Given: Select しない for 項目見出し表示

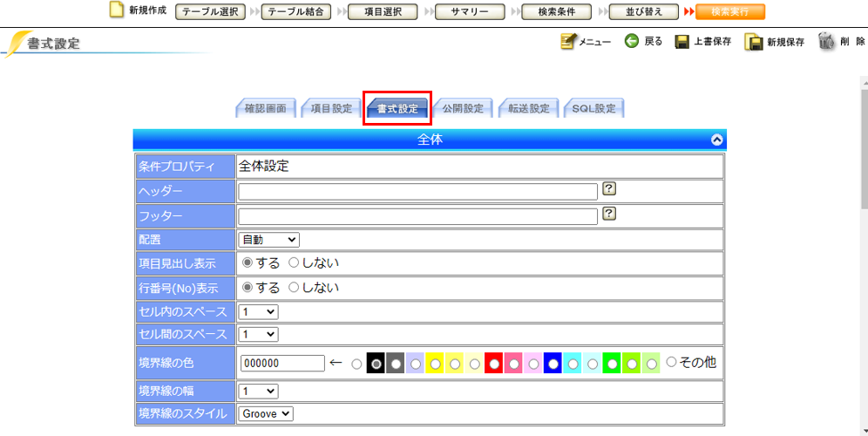Looking at the screenshot, I should pos(294,263).
